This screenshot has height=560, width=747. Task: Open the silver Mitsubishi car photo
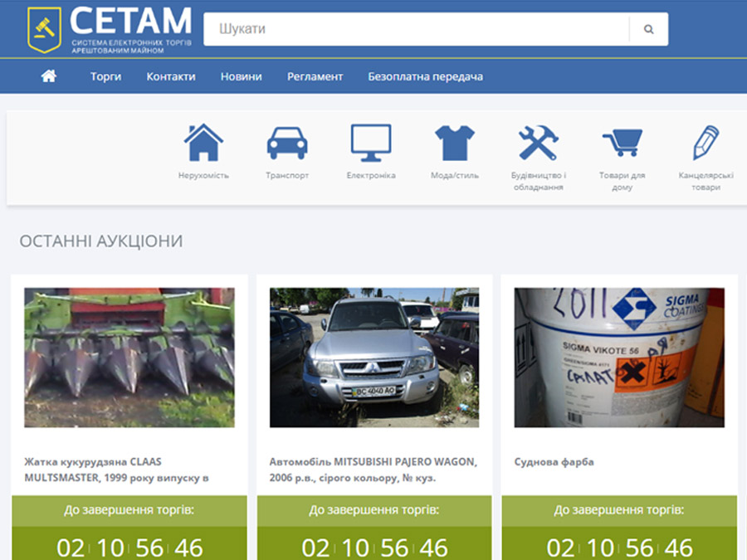coord(374,358)
